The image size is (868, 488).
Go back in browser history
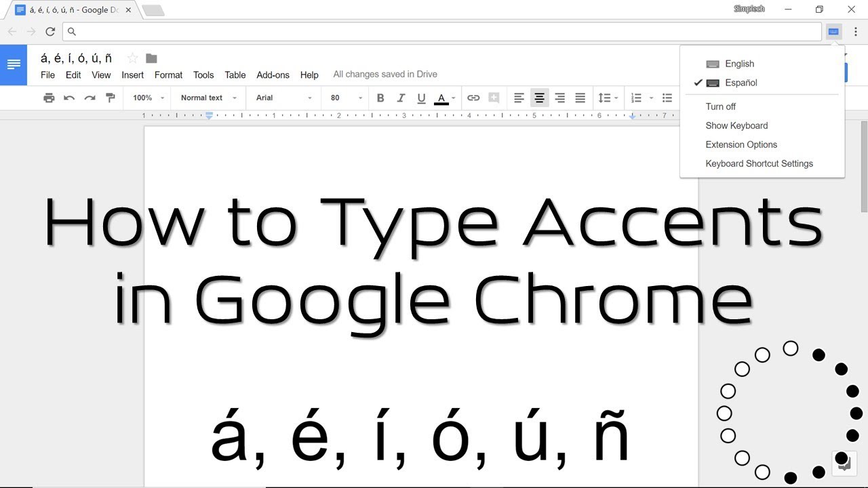(12, 32)
